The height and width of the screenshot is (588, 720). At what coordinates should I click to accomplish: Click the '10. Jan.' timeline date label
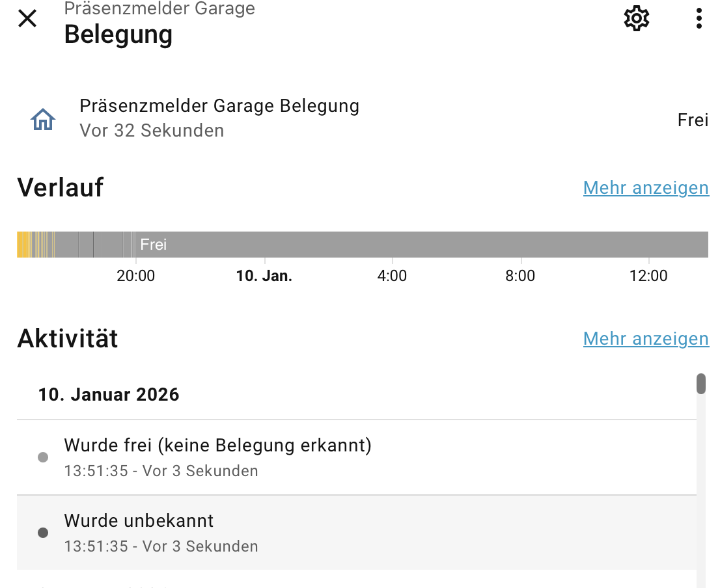[264, 276]
